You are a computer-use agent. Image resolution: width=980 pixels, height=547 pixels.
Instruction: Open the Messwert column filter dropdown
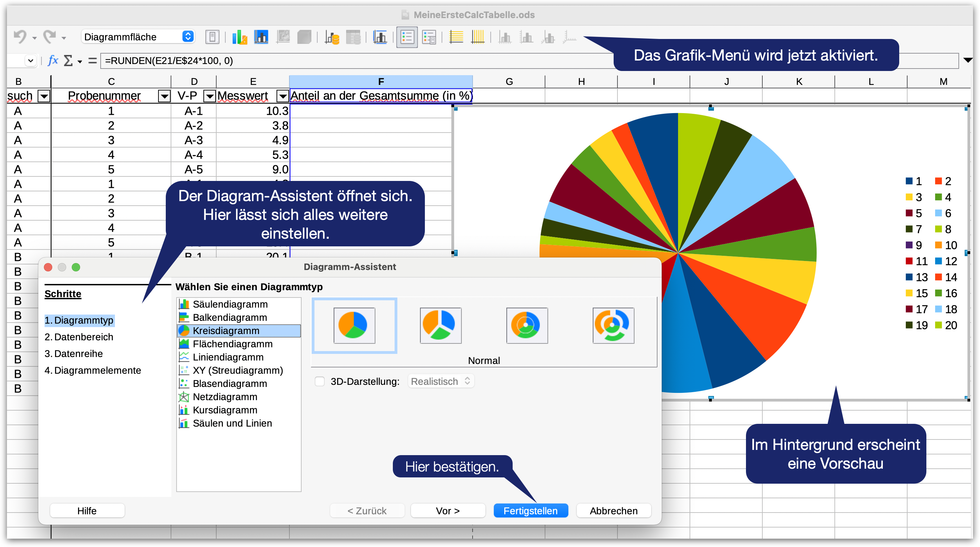click(282, 96)
